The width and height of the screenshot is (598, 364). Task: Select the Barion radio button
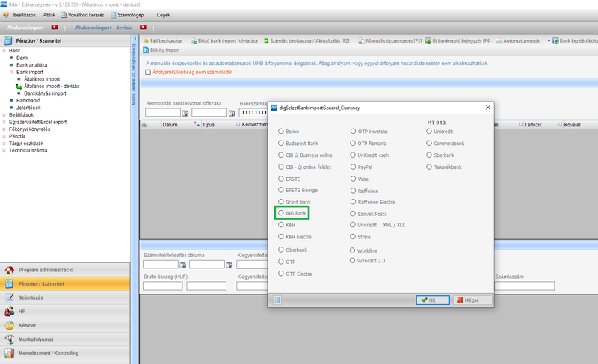[281, 131]
